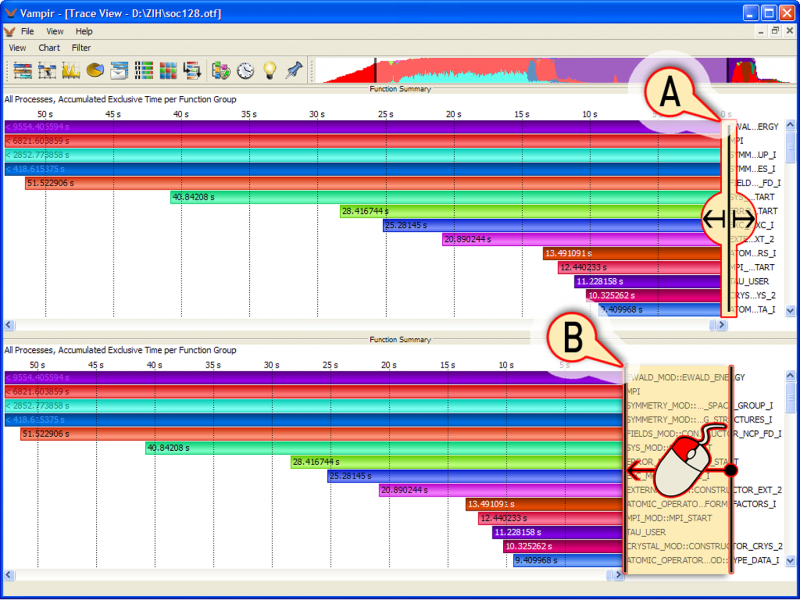Click lower chart horizontal scroll-right arrow

point(618,575)
